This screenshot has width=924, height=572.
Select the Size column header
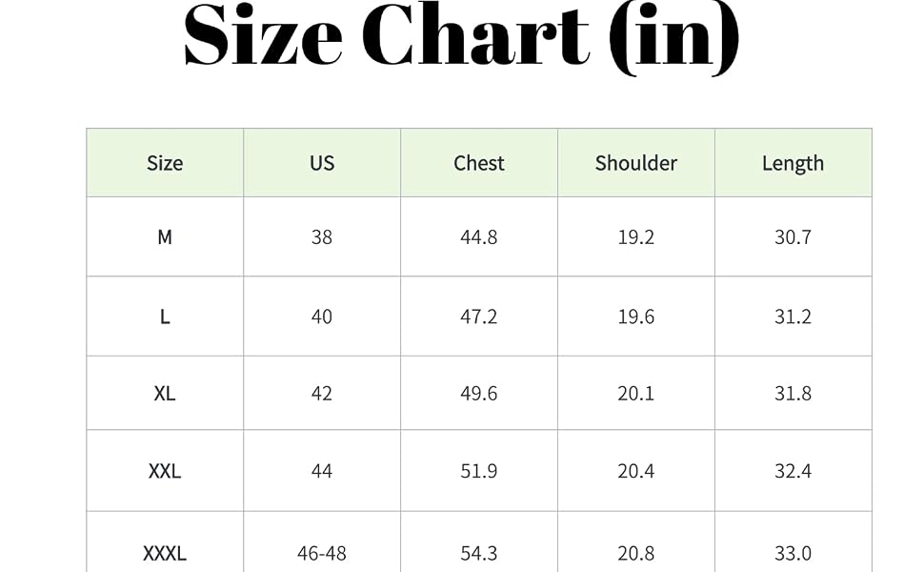[165, 163]
